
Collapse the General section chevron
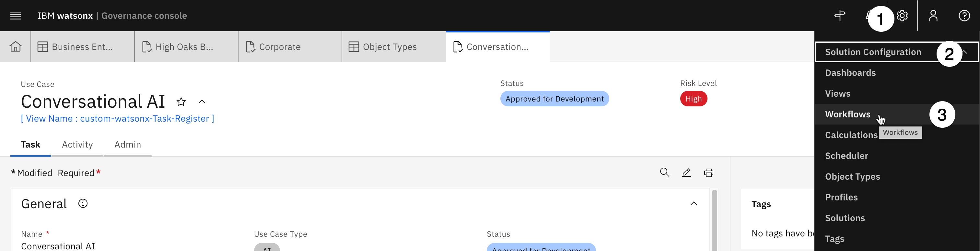[694, 203]
